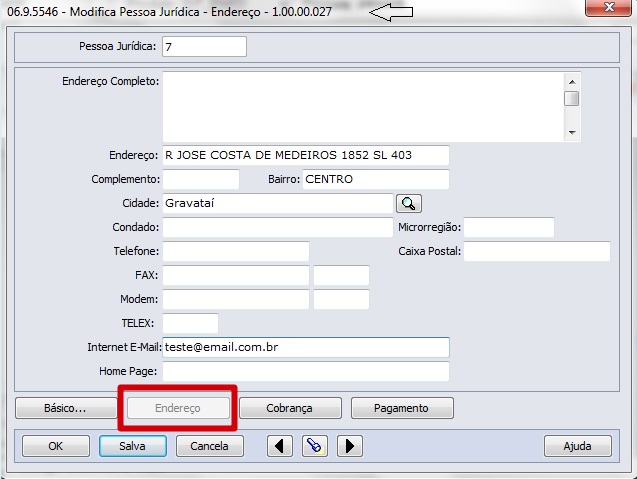Close the Modifica Pessoa Jurídica window
The image size is (637, 479).
coord(608,7)
